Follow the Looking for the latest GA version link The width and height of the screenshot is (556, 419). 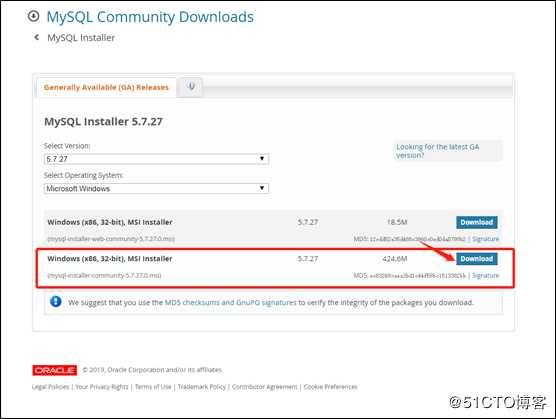438,151
